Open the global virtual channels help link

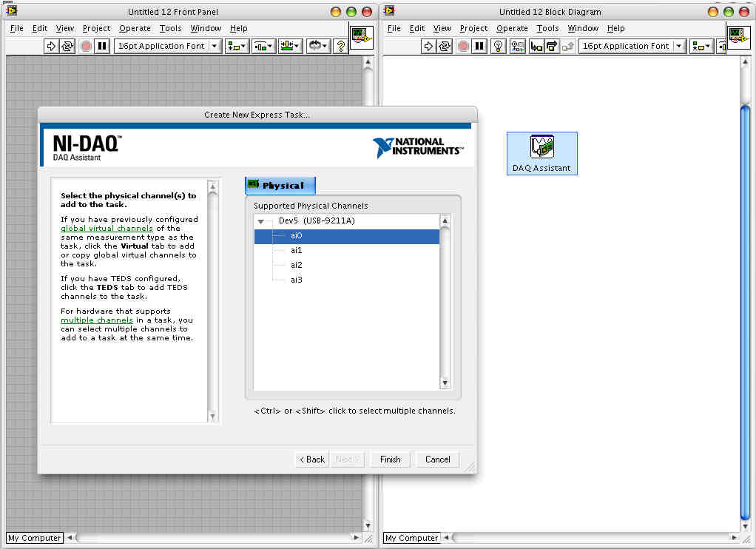coord(107,228)
